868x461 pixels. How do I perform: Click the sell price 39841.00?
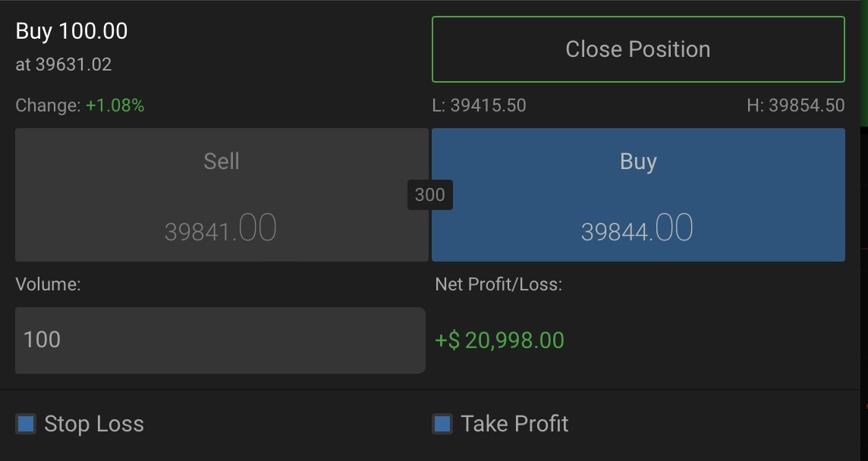[220, 229]
